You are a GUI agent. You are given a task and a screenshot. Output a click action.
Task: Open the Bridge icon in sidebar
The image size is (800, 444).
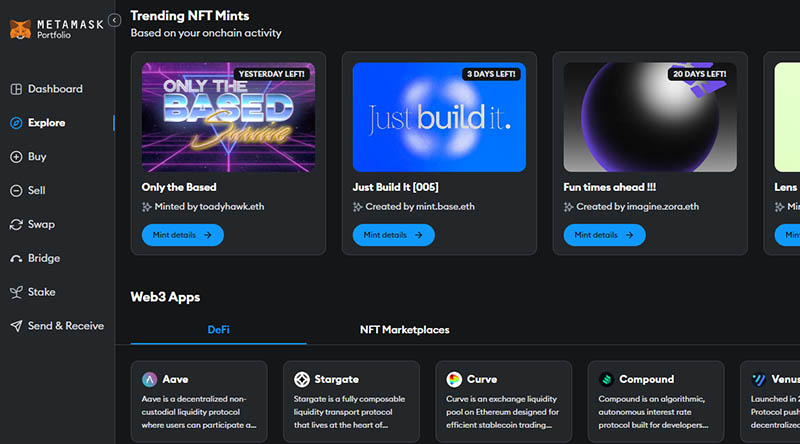pos(16,258)
